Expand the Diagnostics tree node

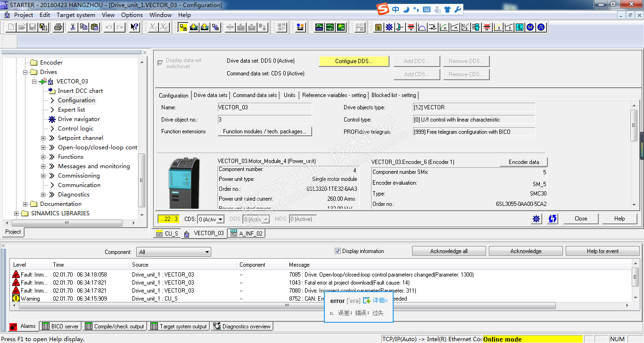[x=43, y=195]
